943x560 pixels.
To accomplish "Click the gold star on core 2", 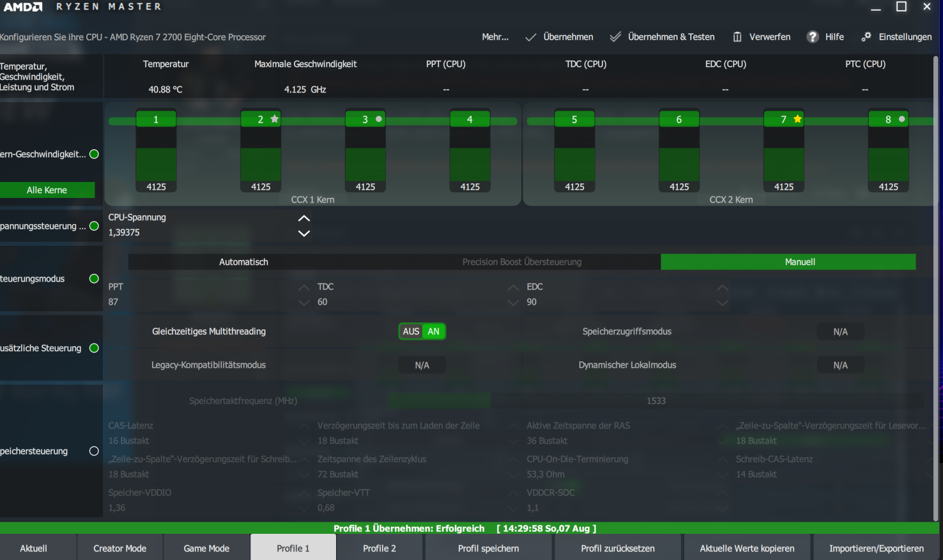I will pos(275,119).
